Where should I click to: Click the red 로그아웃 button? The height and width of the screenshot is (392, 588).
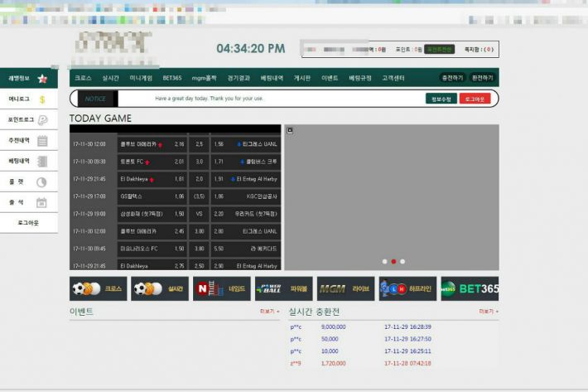(475, 99)
